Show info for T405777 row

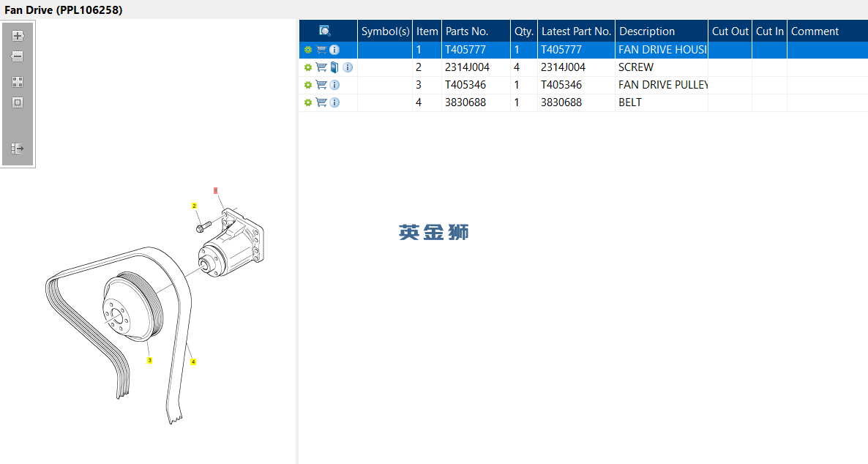[x=334, y=50]
